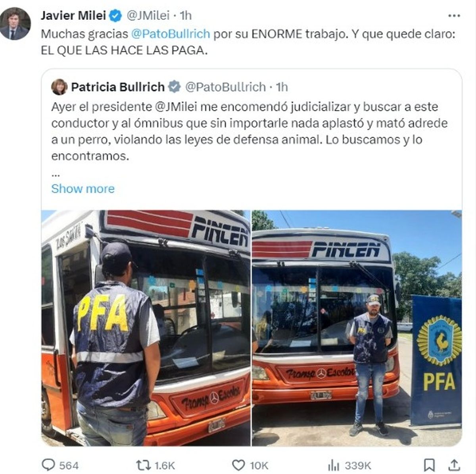Click the 1h timestamp on Milei's tweet
Viewport: 476px width, 474px height.
point(186,15)
